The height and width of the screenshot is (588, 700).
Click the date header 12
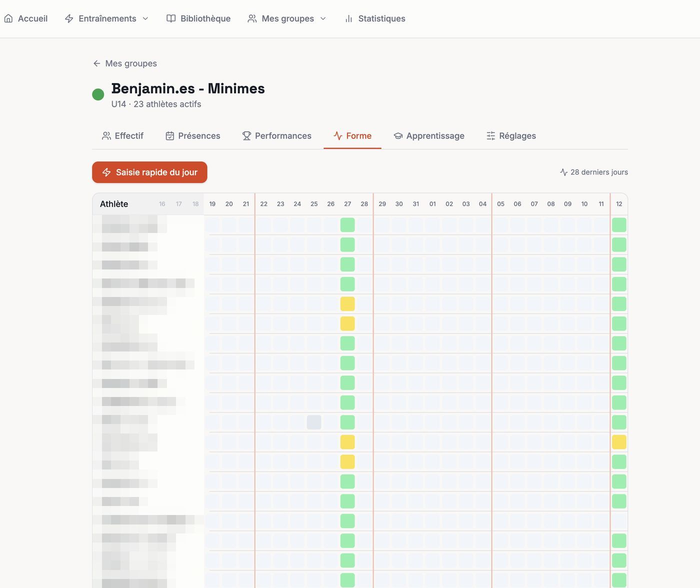[x=619, y=204]
